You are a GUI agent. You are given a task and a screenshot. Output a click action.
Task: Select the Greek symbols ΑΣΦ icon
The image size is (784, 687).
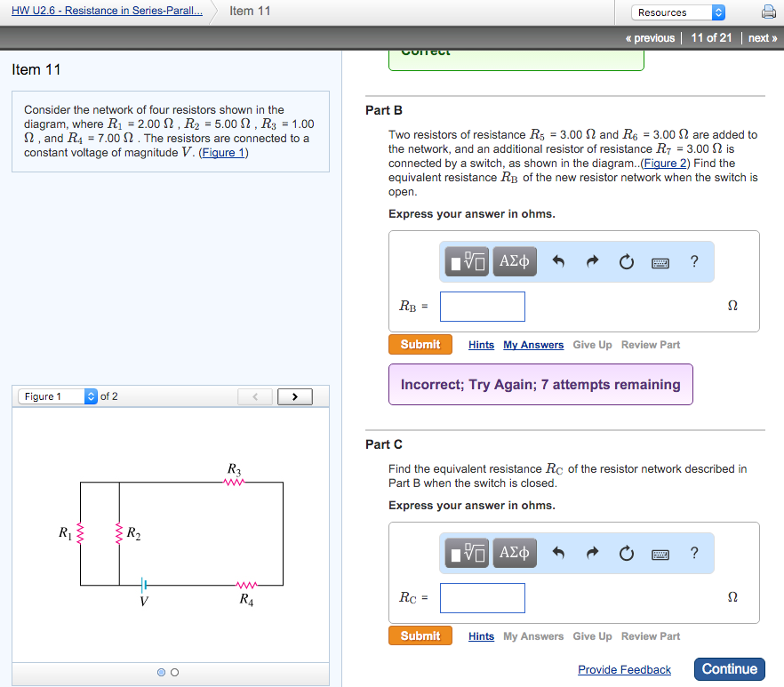[514, 260]
